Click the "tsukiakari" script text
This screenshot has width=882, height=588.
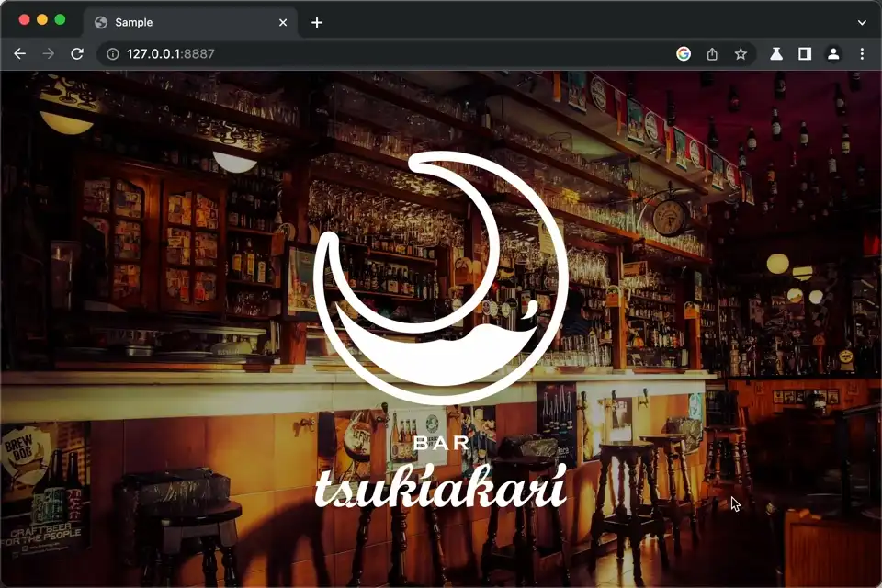coord(440,486)
